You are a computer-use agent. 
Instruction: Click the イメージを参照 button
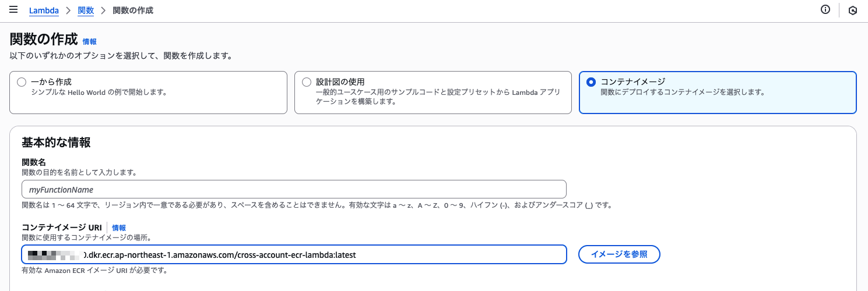619,254
